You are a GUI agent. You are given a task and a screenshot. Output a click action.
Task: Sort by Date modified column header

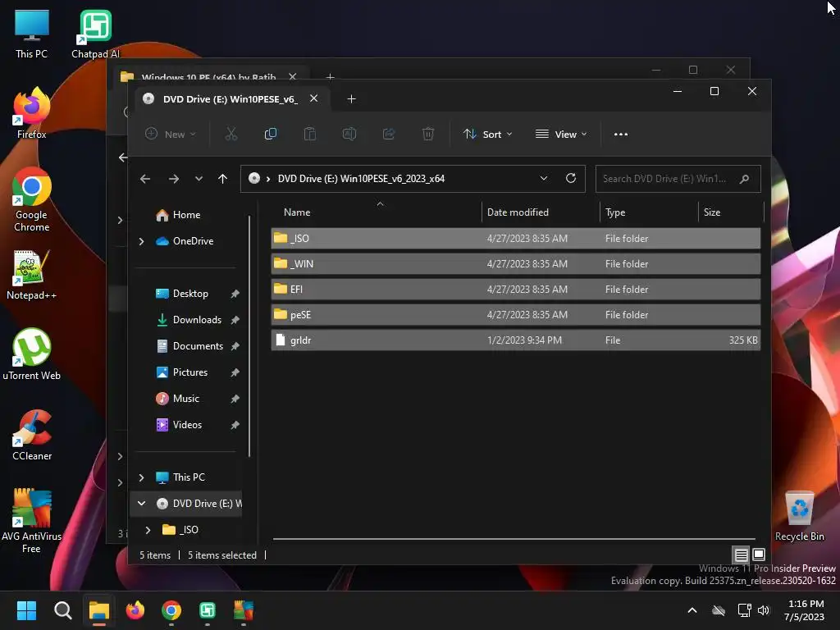point(518,212)
